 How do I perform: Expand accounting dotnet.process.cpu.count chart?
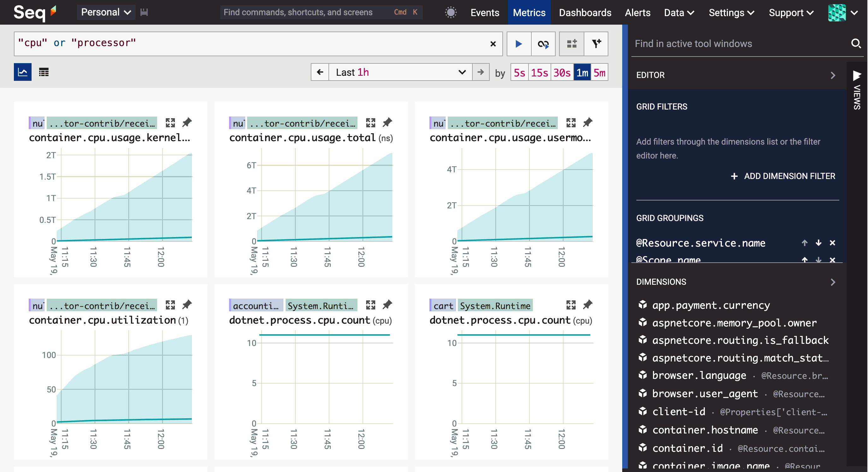click(x=371, y=305)
